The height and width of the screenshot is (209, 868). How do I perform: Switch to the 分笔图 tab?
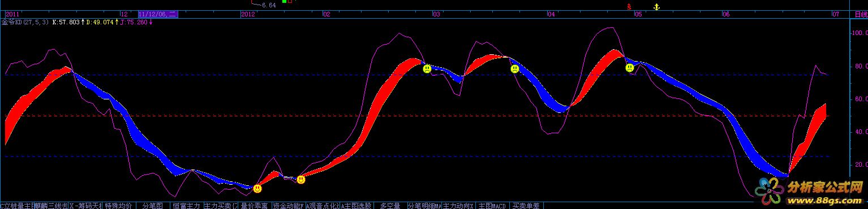click(x=152, y=206)
